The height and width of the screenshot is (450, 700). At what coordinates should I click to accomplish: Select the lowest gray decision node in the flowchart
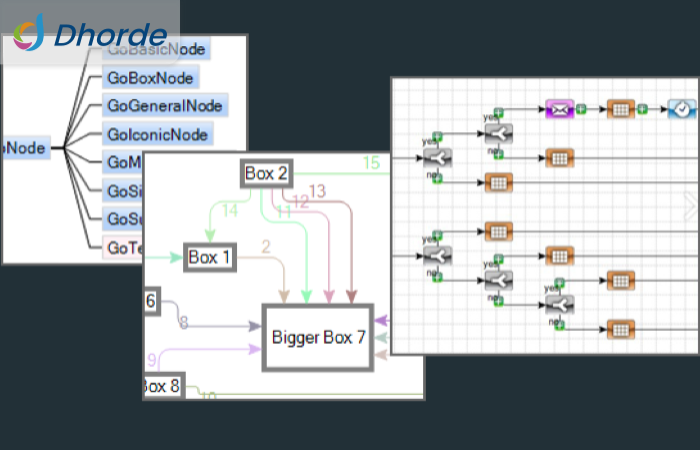pos(560,305)
